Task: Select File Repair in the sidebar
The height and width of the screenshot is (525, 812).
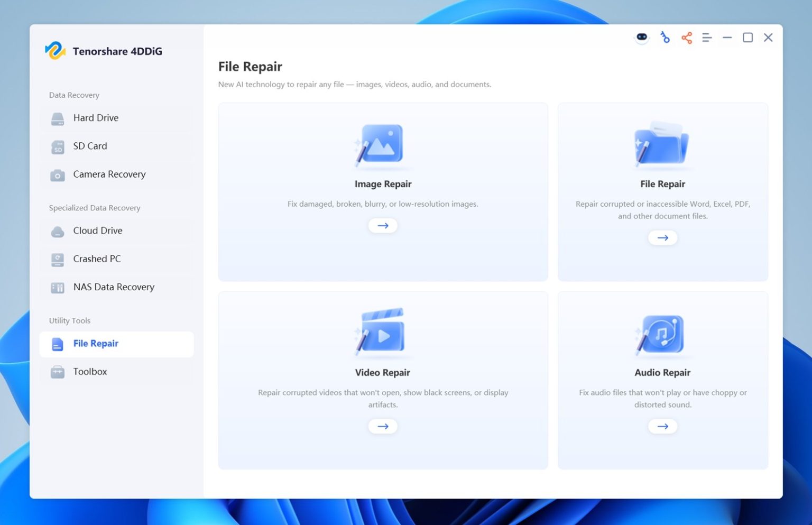Action: point(117,344)
